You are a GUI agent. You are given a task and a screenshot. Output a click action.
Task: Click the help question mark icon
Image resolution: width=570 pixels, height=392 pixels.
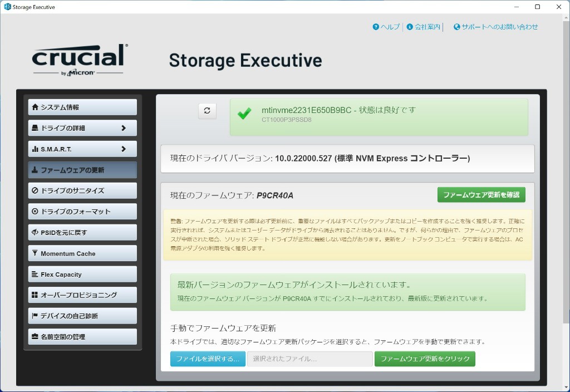click(376, 27)
